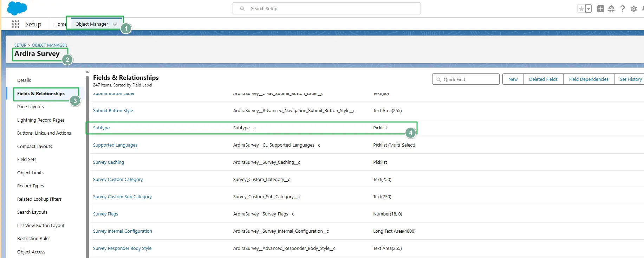Screen dimensions: 644x258
Task: Click the favorites star icon
Action: pyautogui.click(x=581, y=9)
